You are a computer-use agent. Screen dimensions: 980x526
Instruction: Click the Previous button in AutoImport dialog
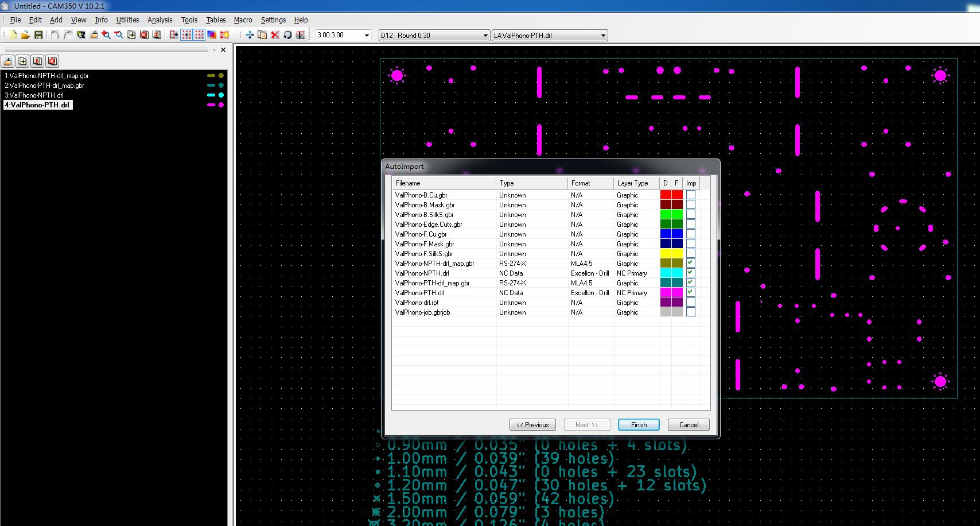click(532, 425)
